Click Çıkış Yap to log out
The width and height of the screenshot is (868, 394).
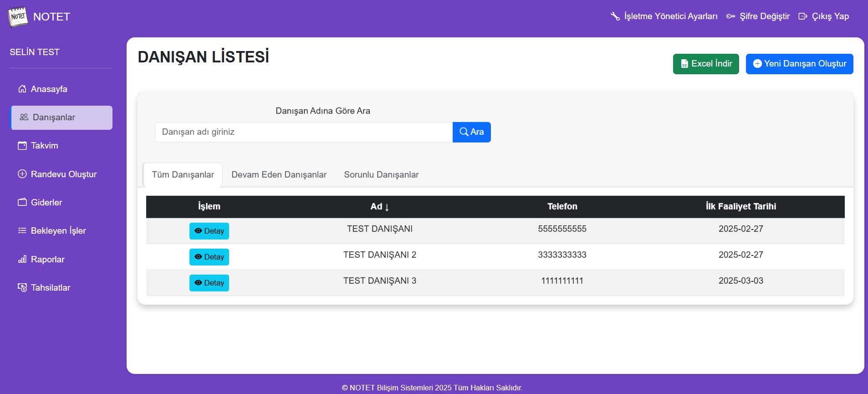pos(824,16)
